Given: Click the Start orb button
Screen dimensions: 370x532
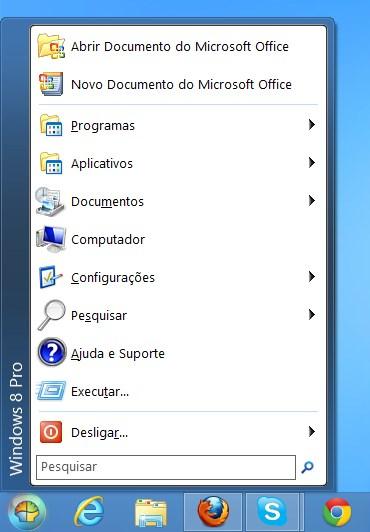Looking at the screenshot, I should click(27, 512).
